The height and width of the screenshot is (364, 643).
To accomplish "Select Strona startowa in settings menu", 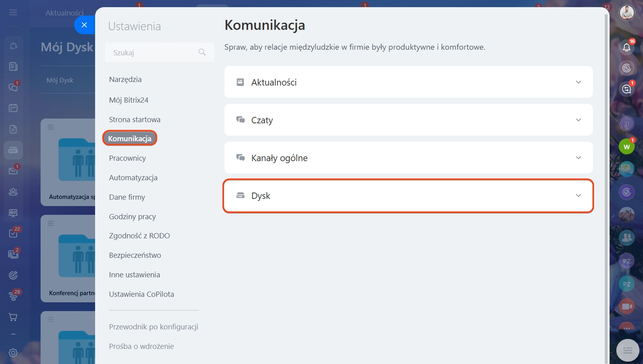I will [x=135, y=119].
